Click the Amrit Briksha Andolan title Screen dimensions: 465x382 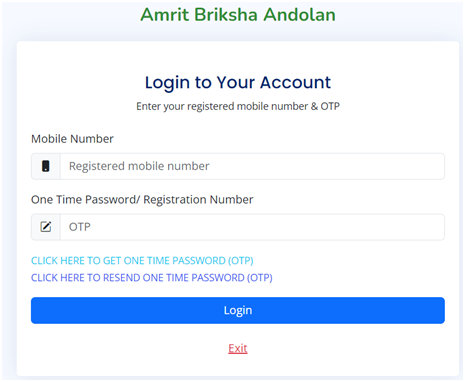[x=238, y=15]
